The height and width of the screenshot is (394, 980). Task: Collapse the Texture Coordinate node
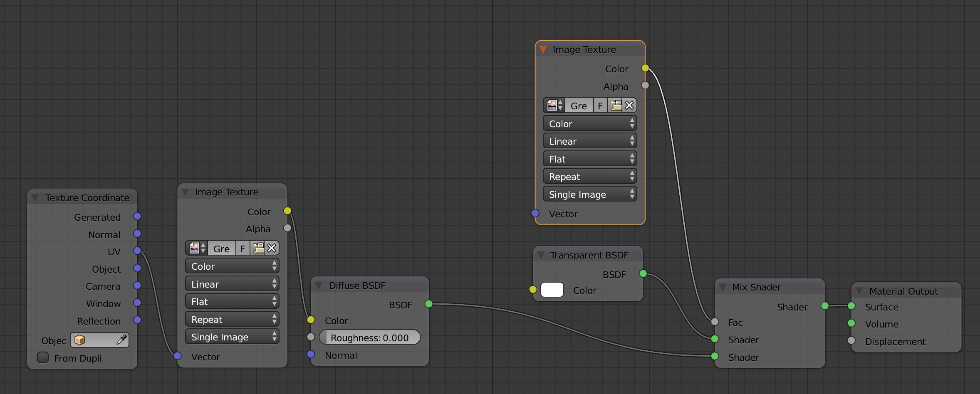(35, 197)
